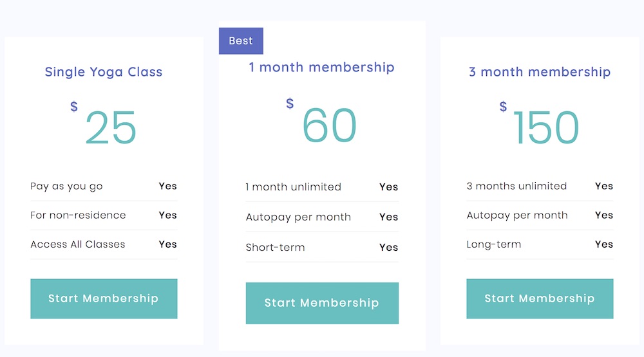This screenshot has height=357, width=644.
Task: Click the $25 price figure
Action: click(x=104, y=124)
